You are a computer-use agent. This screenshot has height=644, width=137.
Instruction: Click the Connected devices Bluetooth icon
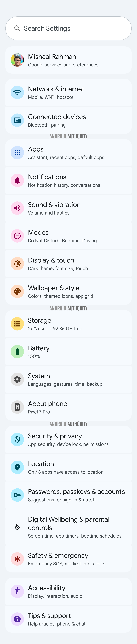coord(17,120)
